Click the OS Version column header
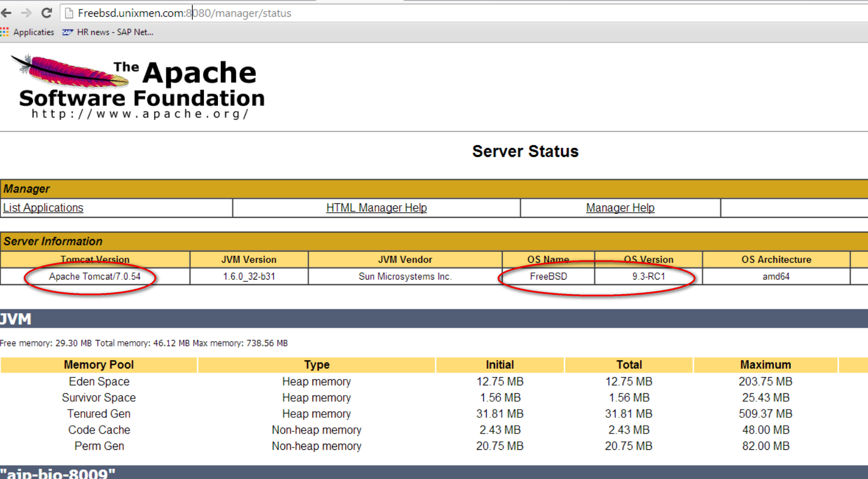The width and height of the screenshot is (868, 479). (648, 259)
